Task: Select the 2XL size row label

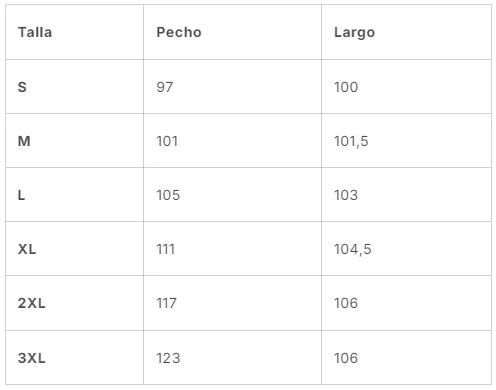Action: pos(32,303)
